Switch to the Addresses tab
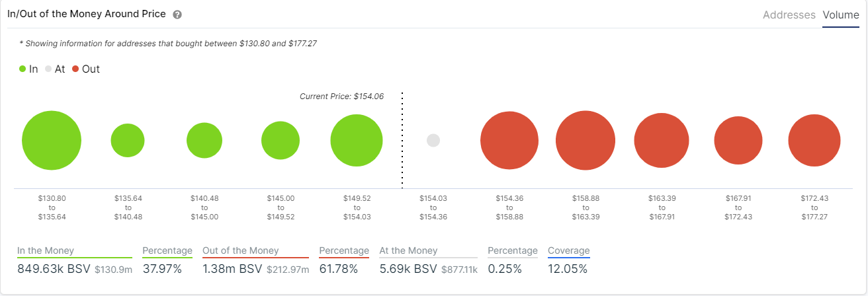Screen dimensions: 868x296 point(789,15)
